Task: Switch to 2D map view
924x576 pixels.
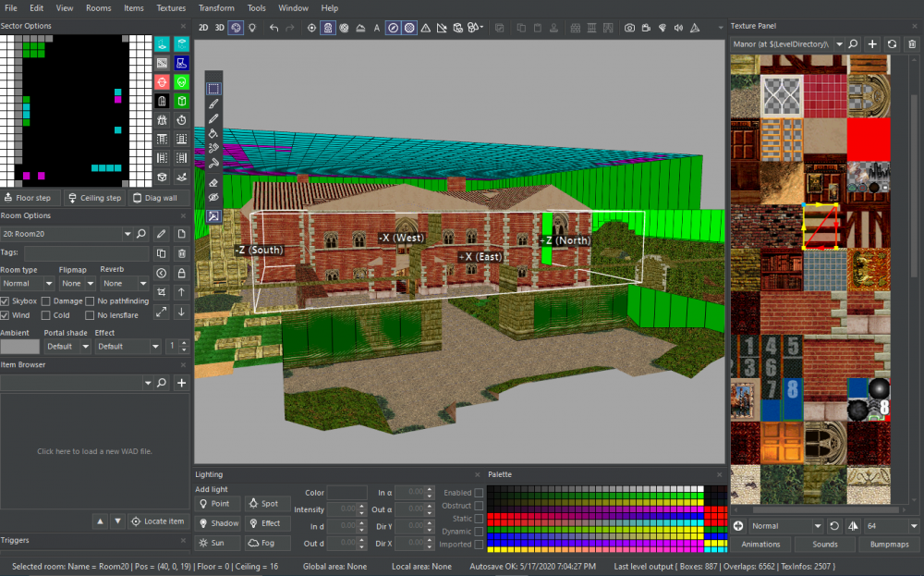Action: pyautogui.click(x=203, y=28)
